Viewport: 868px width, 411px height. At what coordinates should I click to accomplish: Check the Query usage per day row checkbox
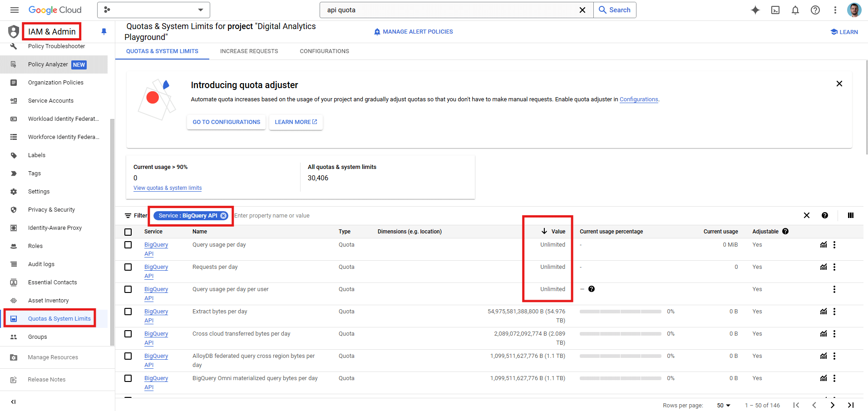[128, 245]
